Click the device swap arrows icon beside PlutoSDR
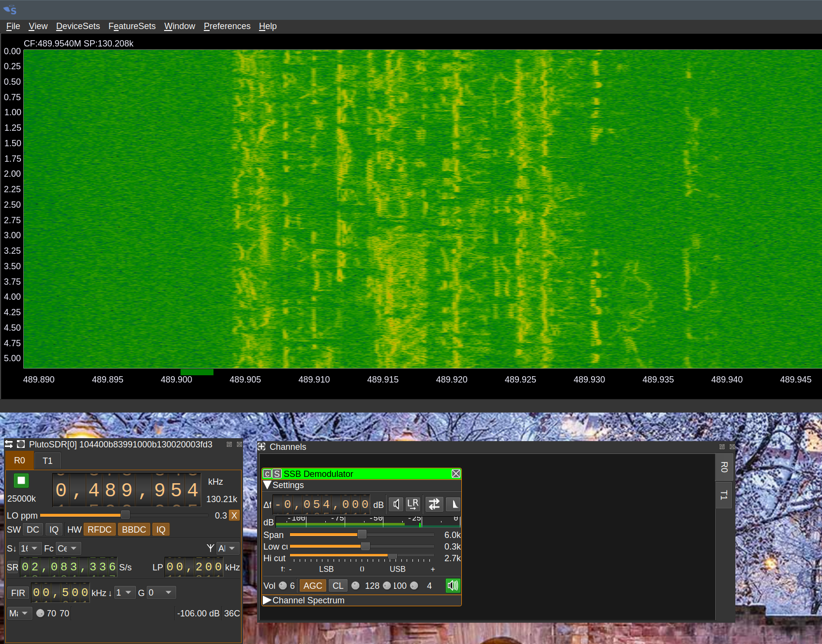822x644 pixels. tap(9, 445)
